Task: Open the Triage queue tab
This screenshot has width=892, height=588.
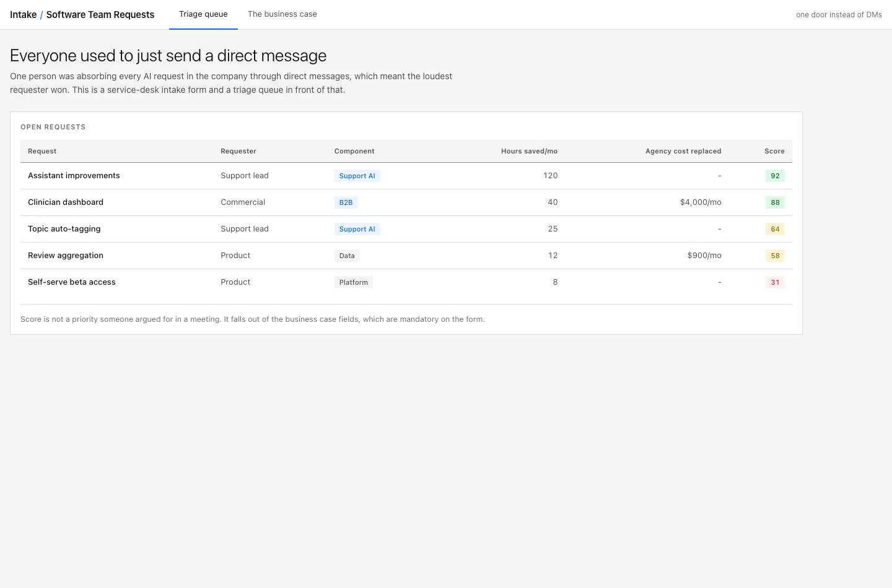Action: pos(203,14)
